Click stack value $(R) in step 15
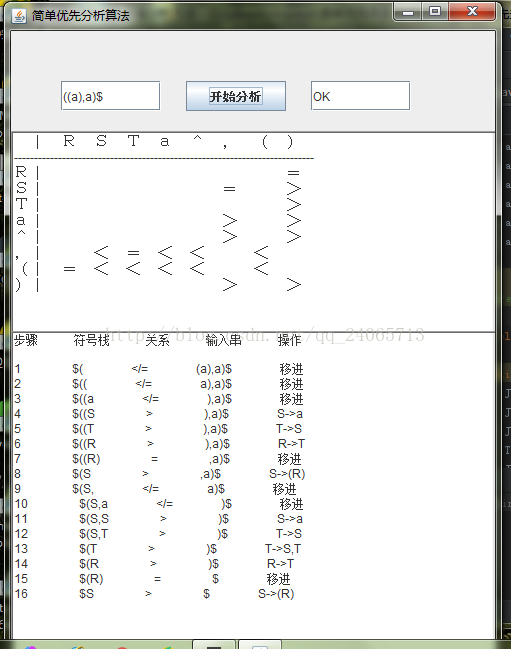Screen dimensions: 511x649 pos(91,579)
